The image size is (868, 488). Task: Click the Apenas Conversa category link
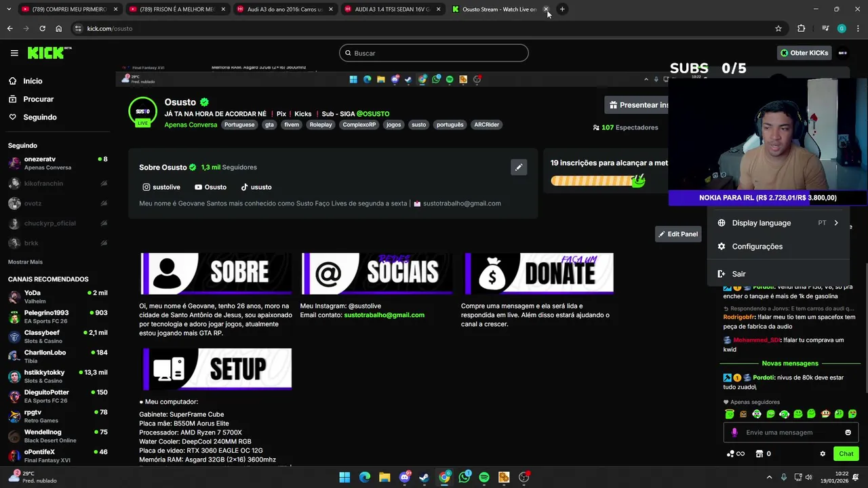(x=191, y=125)
